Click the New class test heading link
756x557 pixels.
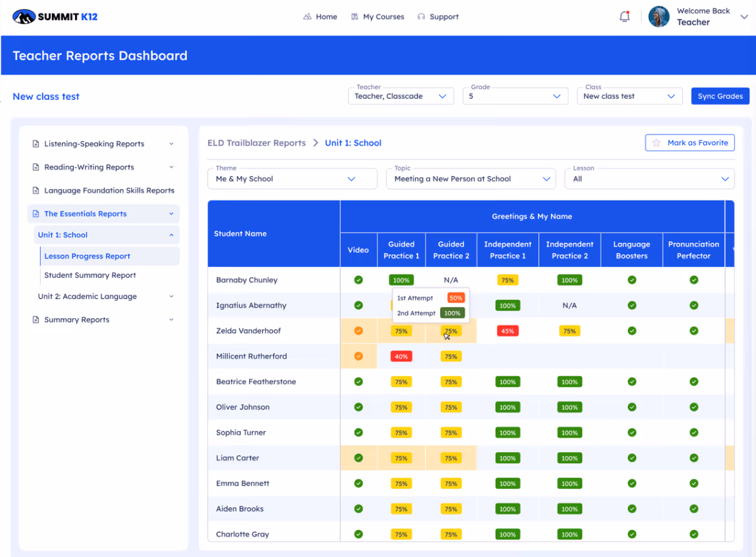click(46, 97)
